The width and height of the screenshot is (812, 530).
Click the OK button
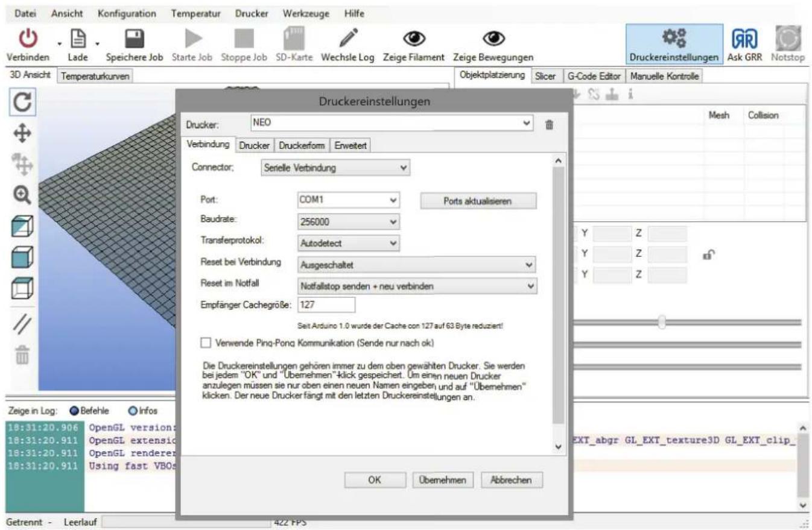pyautogui.click(x=374, y=480)
